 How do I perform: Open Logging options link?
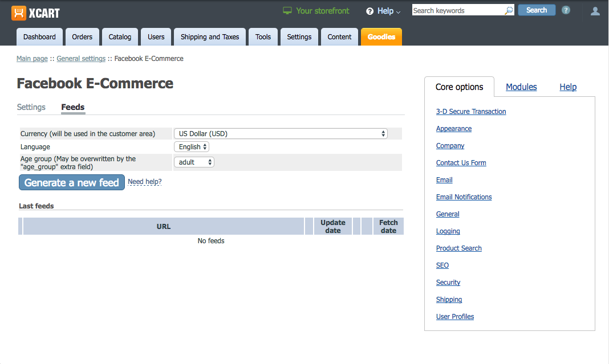(x=448, y=231)
